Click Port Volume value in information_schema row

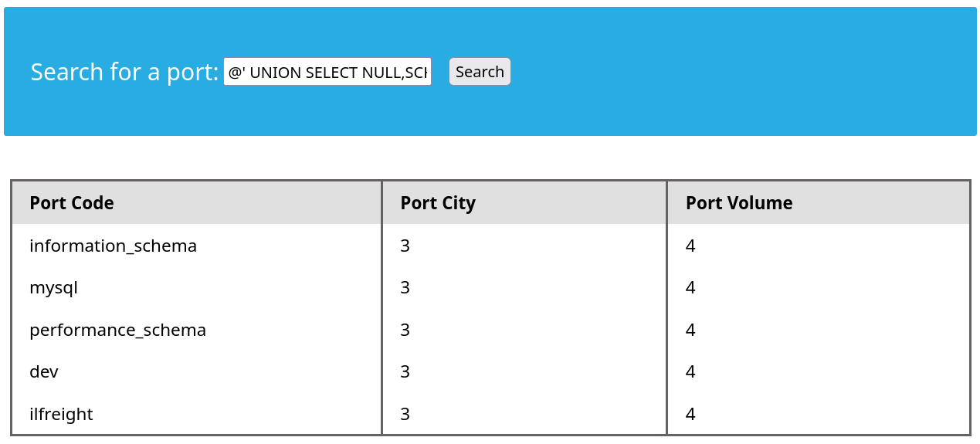[690, 246]
